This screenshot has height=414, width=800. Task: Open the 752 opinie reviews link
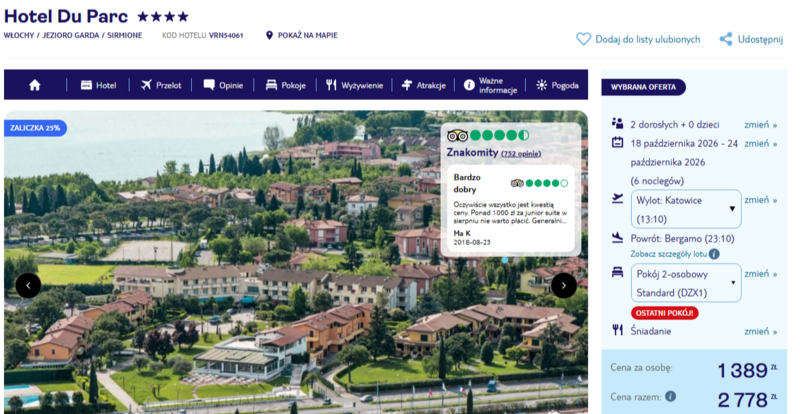coord(521,154)
